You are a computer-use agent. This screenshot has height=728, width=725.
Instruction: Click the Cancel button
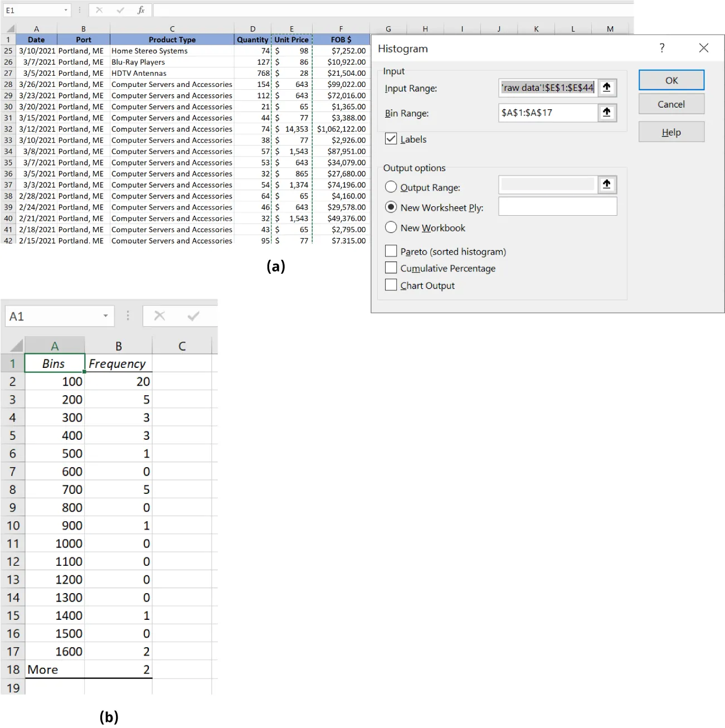pyautogui.click(x=670, y=104)
